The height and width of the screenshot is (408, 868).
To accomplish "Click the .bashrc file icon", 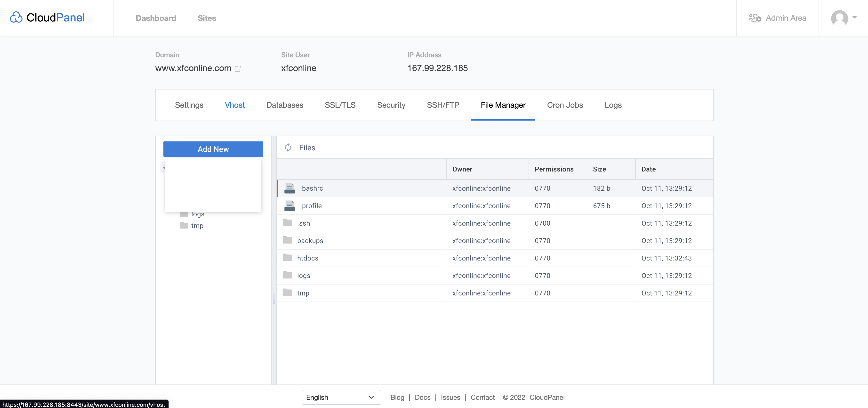I will 289,188.
